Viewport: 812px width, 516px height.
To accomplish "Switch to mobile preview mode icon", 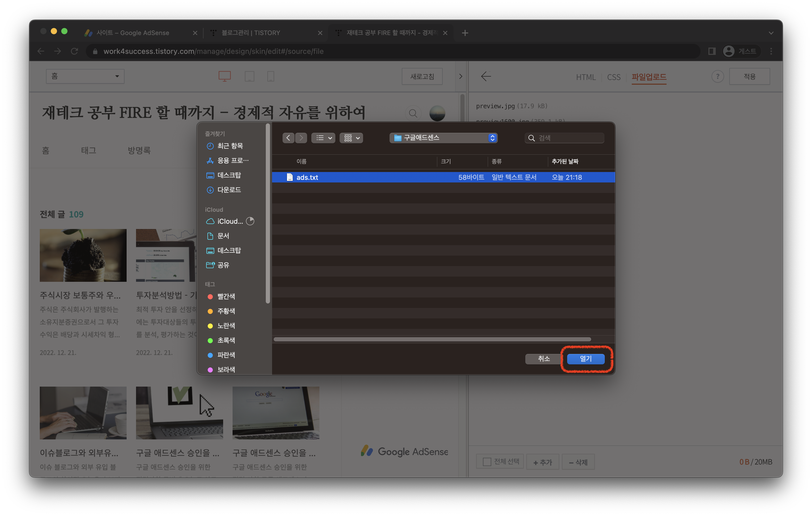I will 271,76.
